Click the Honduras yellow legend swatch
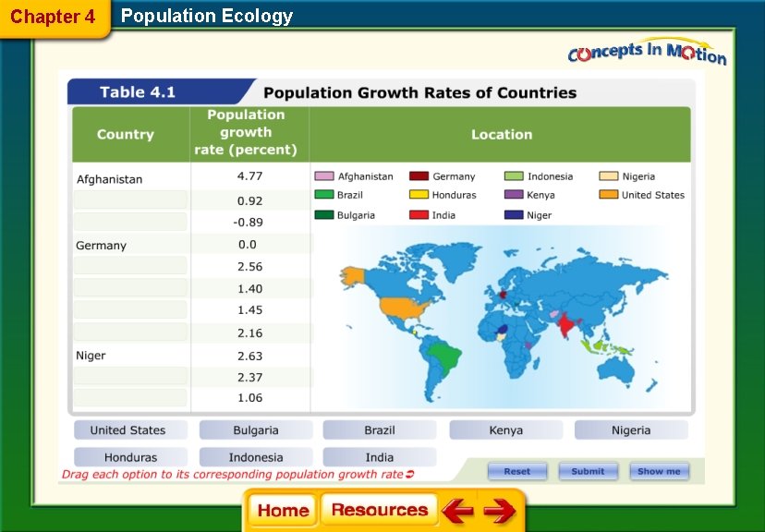Screen dimensions: 765x532 [x=419, y=195]
